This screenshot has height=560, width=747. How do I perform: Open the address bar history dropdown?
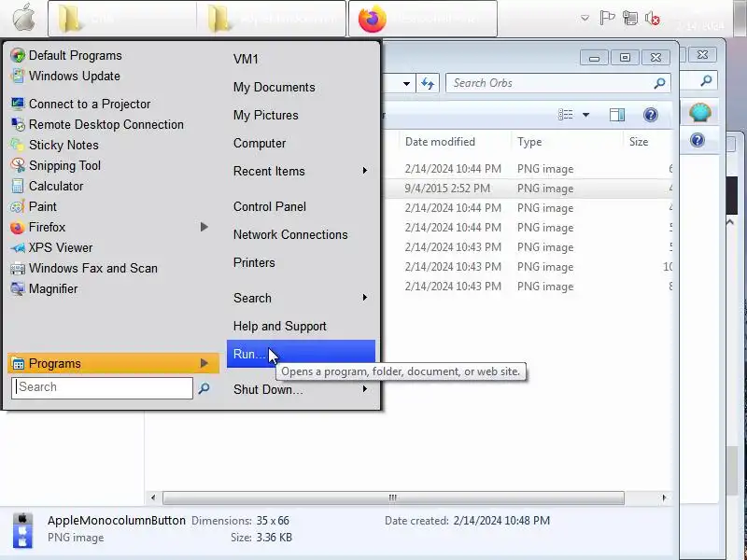point(406,84)
